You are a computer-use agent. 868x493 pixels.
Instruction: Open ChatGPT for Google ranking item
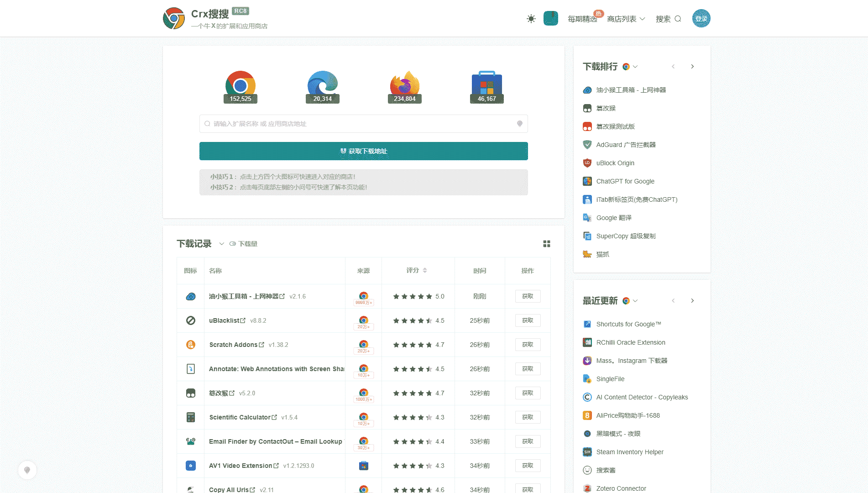click(x=619, y=181)
